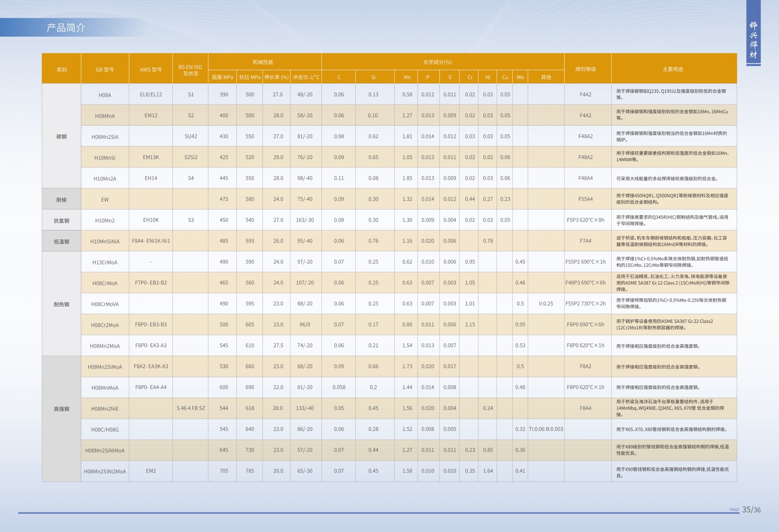Click the F8A4- ENi1K-Ni1 cell
The height and width of the screenshot is (532, 779).
pos(151,241)
